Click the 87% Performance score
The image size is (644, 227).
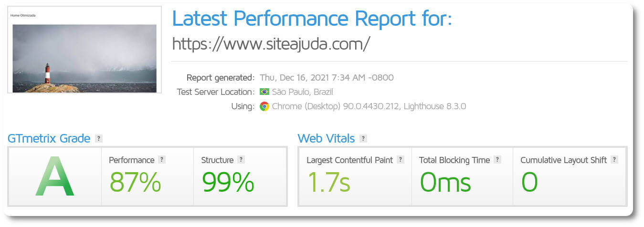tap(135, 181)
